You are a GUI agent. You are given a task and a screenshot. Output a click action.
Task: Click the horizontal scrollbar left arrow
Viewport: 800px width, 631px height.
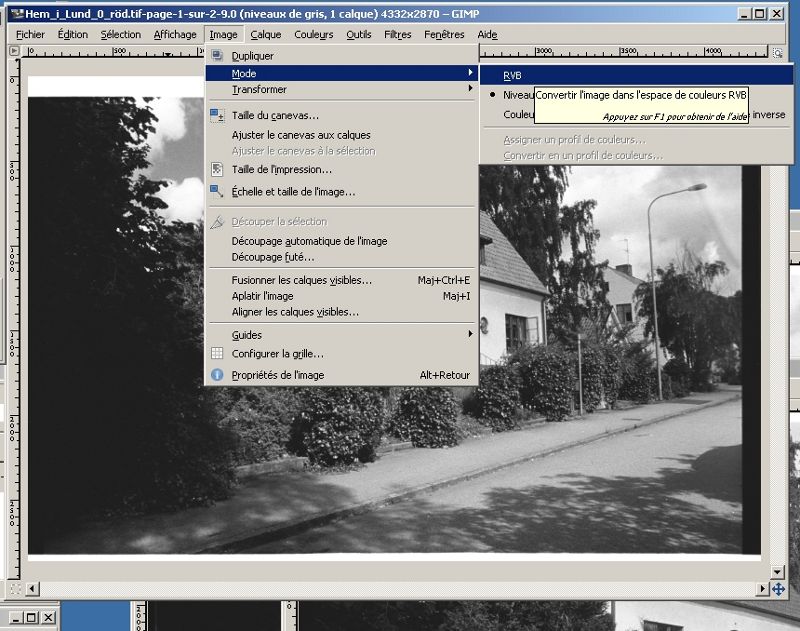pos(32,589)
